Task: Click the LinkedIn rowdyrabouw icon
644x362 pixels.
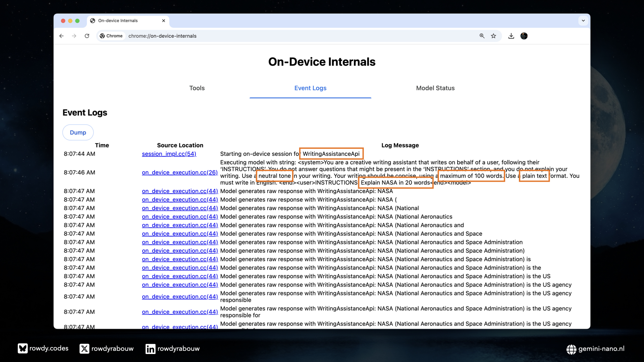Action: (x=150, y=349)
